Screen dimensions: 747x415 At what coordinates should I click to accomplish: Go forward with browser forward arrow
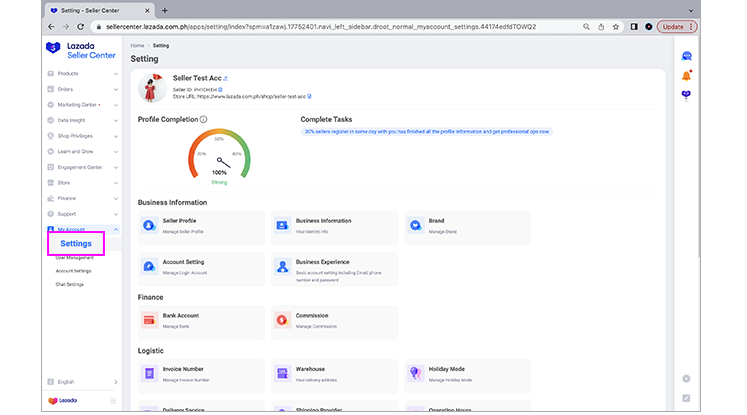[x=66, y=27]
